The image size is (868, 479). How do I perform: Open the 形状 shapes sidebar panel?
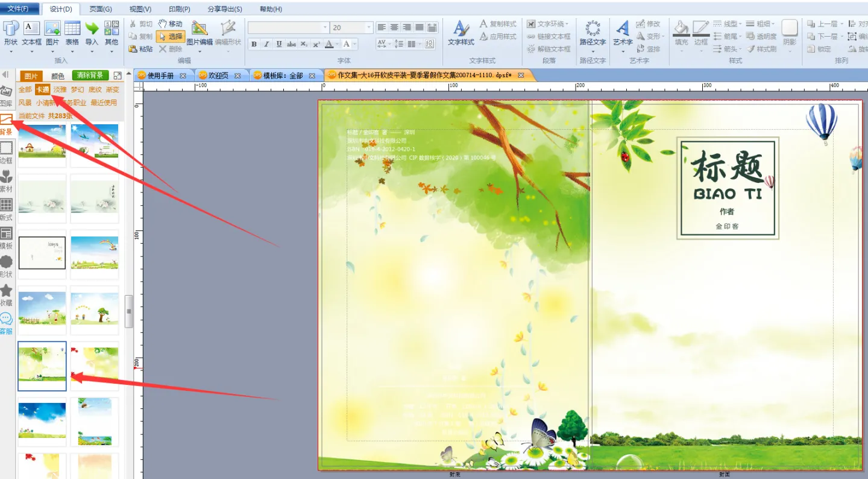6,267
